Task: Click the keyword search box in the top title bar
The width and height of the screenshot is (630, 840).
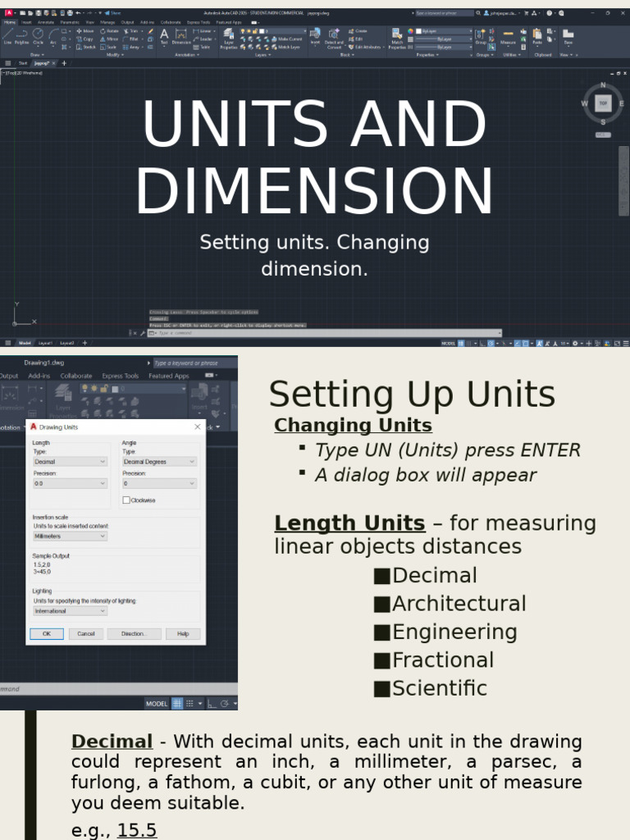Action: [444, 13]
